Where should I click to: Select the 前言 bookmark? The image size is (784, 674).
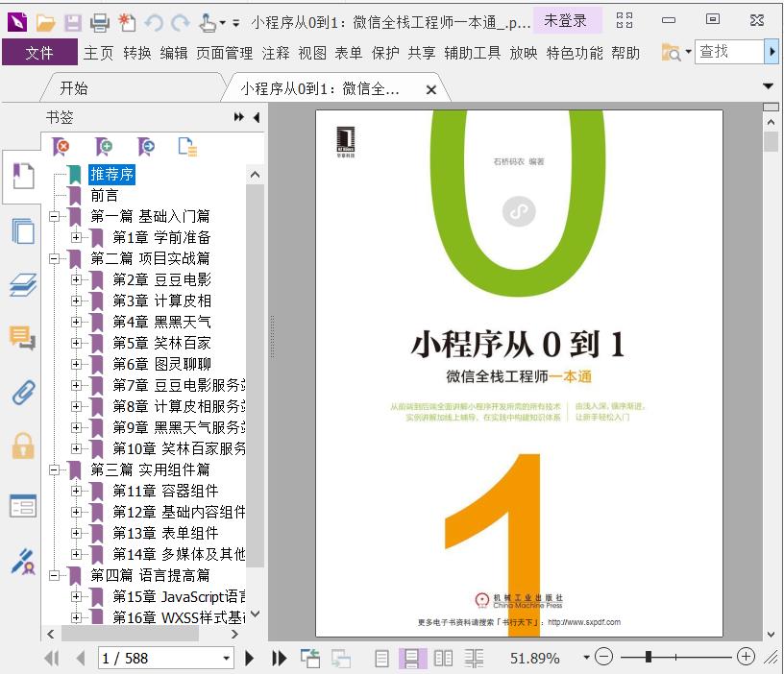(x=104, y=195)
